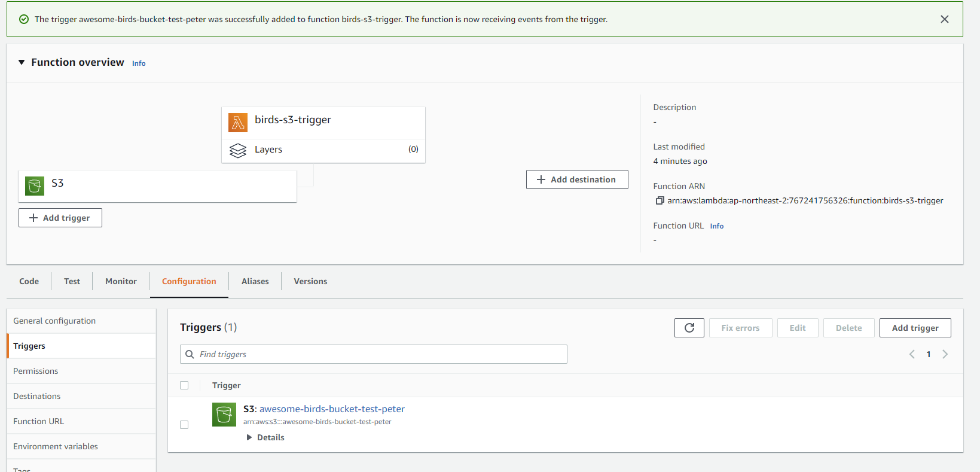Click the Trigger column header
This screenshot has width=980, height=472.
[227, 385]
